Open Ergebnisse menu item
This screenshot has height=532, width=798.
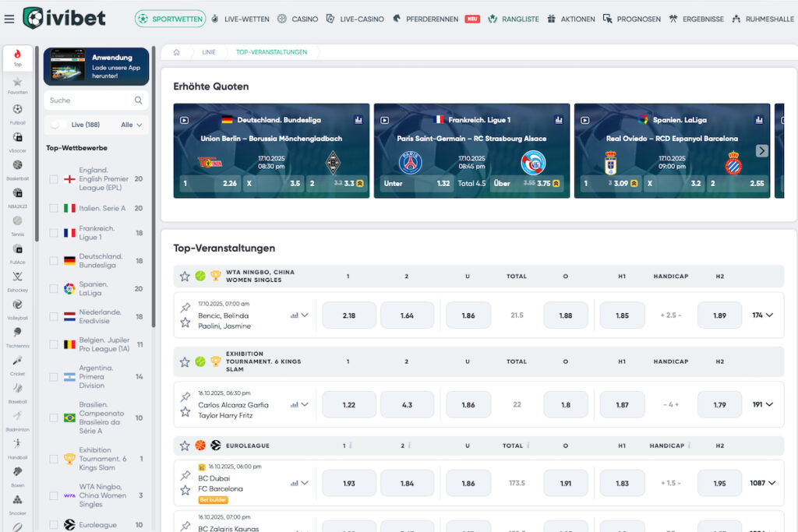[x=696, y=19]
